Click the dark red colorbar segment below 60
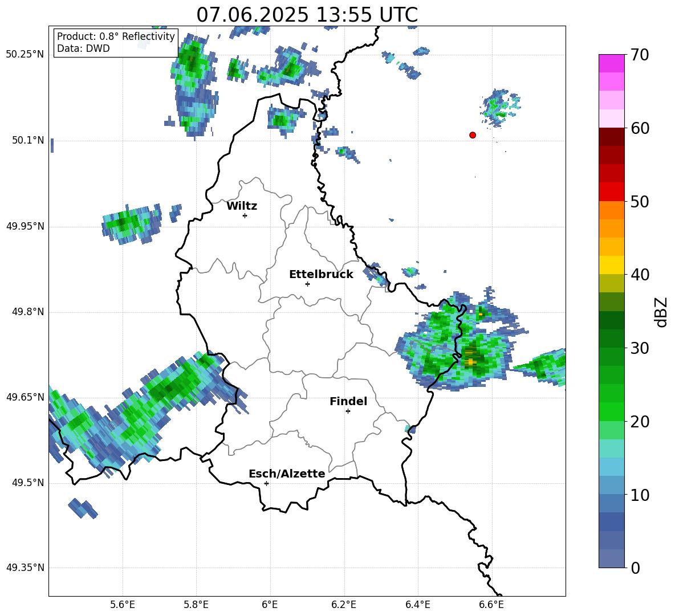This screenshot has height=616, width=675. click(x=611, y=137)
